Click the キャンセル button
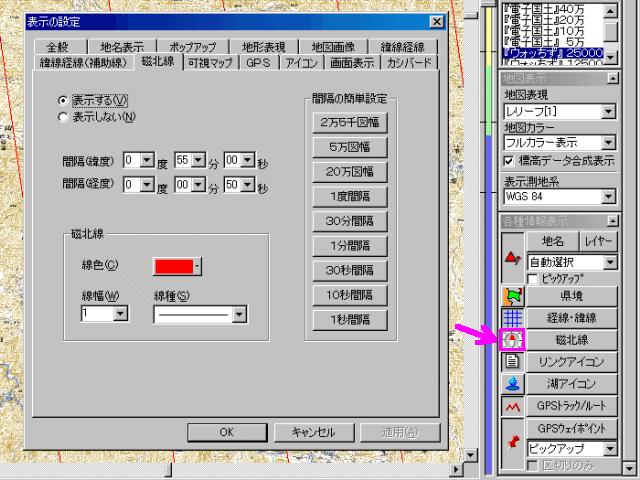This screenshot has height=480, width=640. click(x=313, y=432)
